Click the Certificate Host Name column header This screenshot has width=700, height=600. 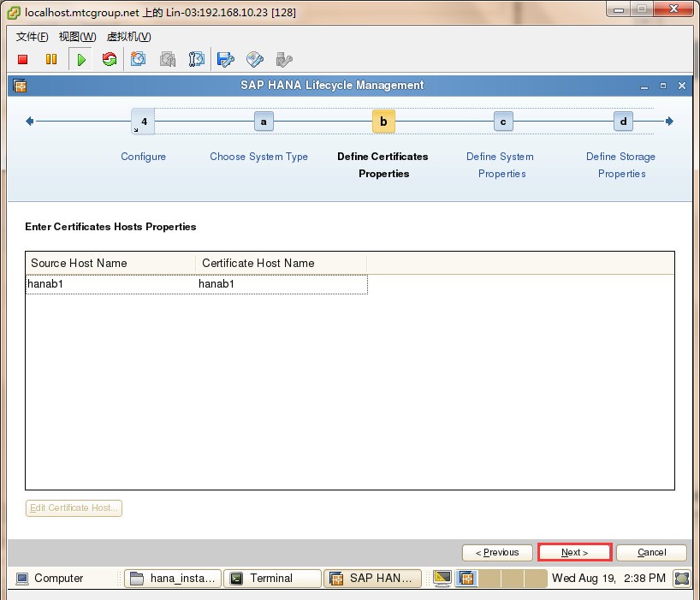(x=282, y=264)
